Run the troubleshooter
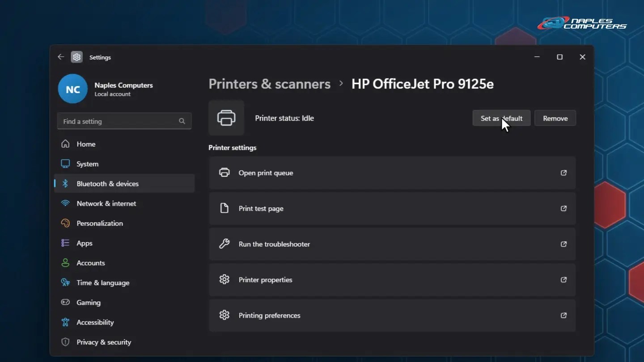The image size is (644, 362). (x=392, y=244)
